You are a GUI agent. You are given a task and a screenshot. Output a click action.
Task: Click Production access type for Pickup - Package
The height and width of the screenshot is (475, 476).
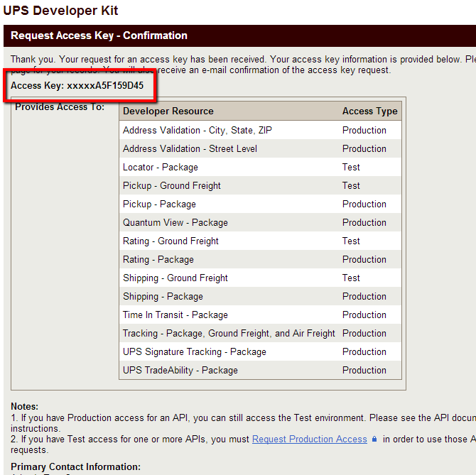tap(364, 204)
